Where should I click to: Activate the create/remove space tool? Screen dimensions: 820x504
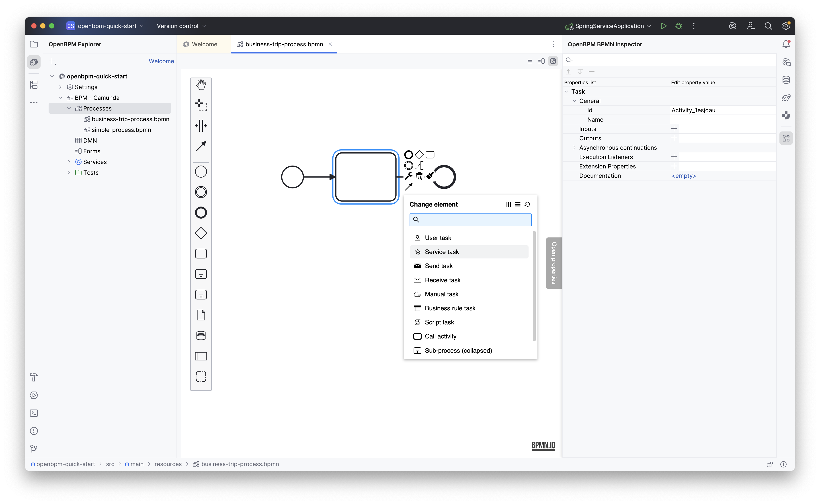click(x=201, y=126)
